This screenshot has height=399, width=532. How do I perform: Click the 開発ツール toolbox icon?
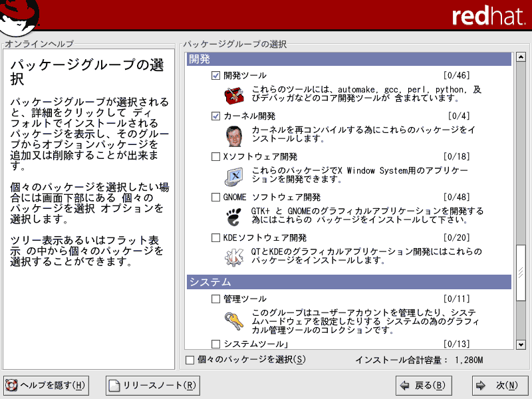click(233, 95)
